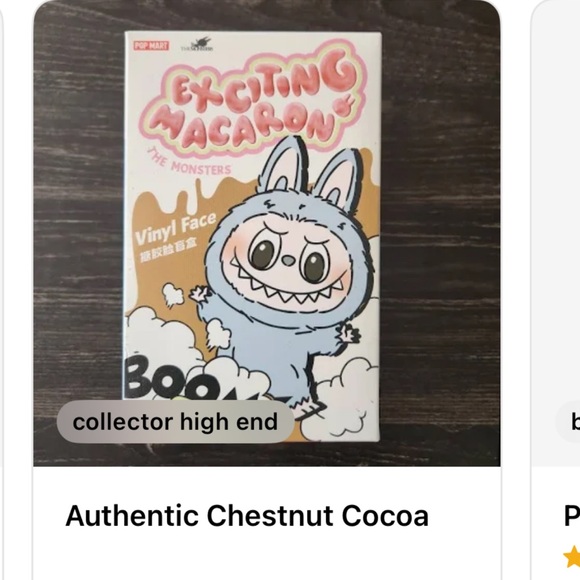Tap the Vinyl Face label on the box
The height and width of the screenshot is (580, 580).
point(175,230)
